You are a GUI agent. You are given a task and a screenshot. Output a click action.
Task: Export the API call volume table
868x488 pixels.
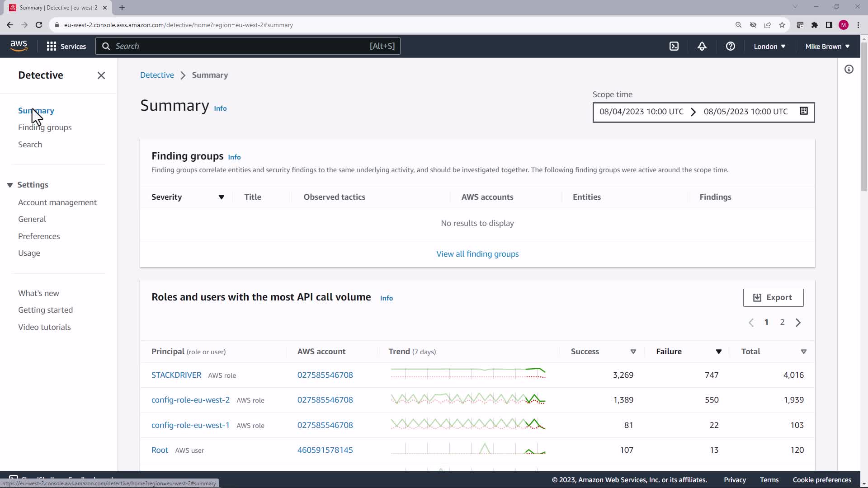(x=773, y=297)
